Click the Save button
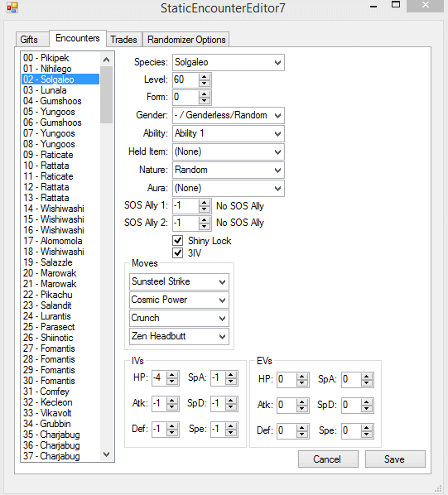448x495 pixels. pos(395,459)
